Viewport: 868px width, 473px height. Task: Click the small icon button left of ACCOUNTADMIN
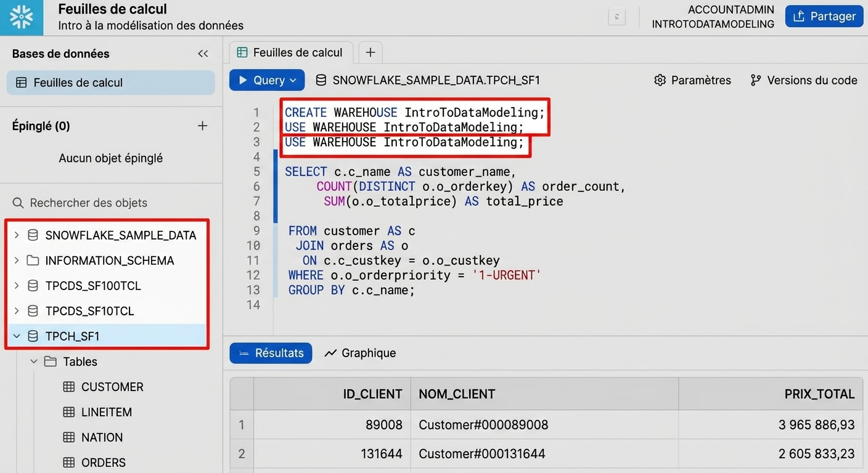617,17
